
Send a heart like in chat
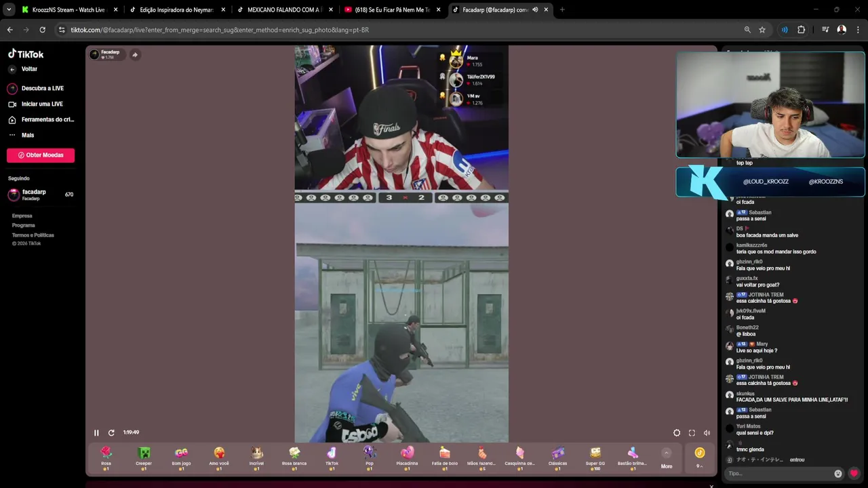(854, 474)
